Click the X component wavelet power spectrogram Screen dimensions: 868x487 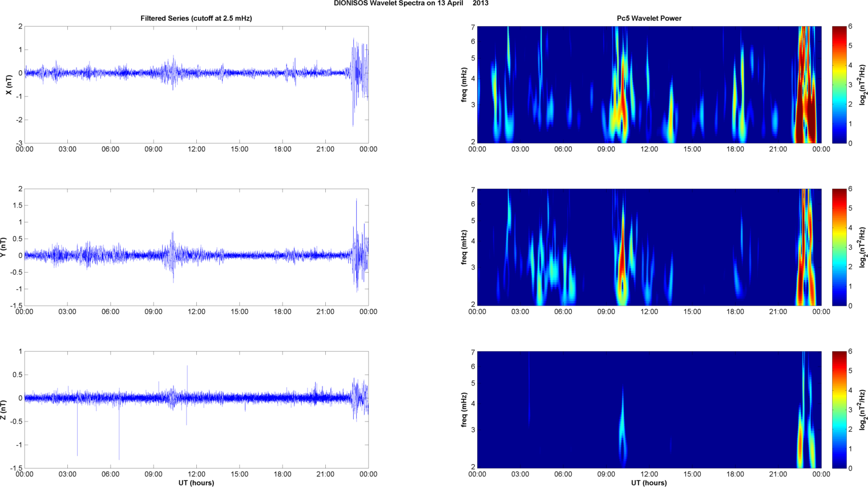(x=649, y=84)
